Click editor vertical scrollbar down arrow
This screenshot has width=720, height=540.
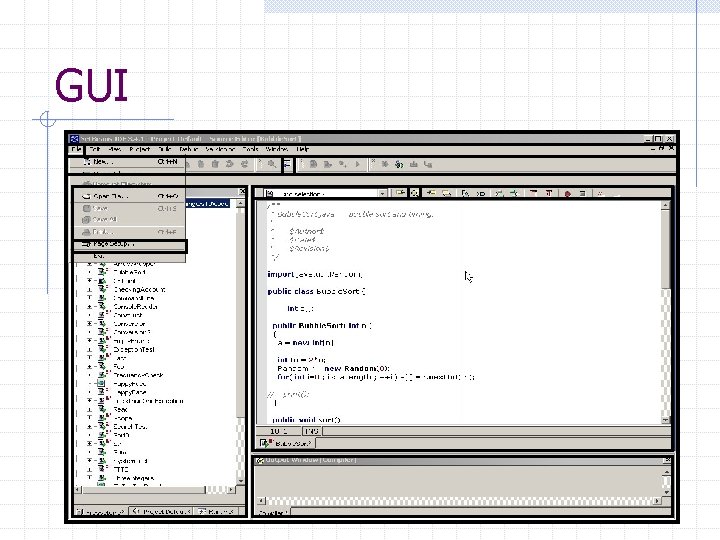pyautogui.click(x=665, y=420)
